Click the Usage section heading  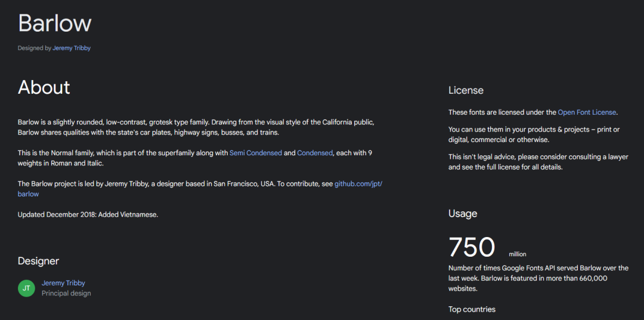click(463, 214)
